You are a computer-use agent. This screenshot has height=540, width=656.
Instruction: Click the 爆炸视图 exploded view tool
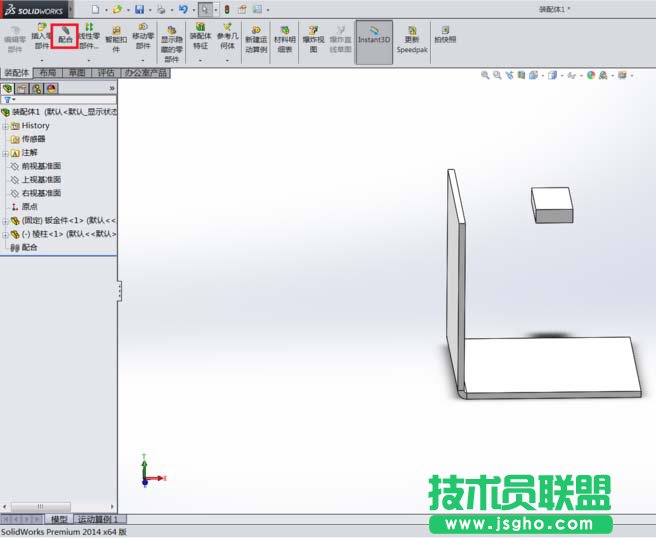pos(313,39)
